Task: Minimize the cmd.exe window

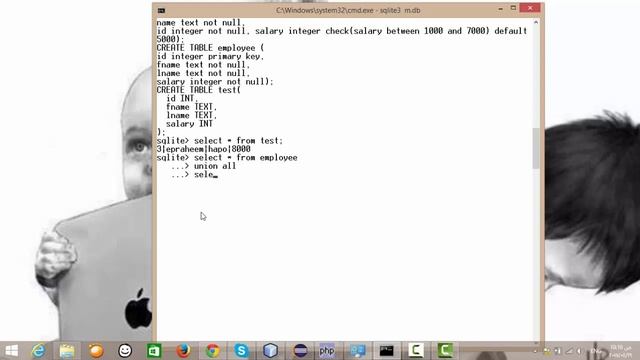Action: pos(500,9)
